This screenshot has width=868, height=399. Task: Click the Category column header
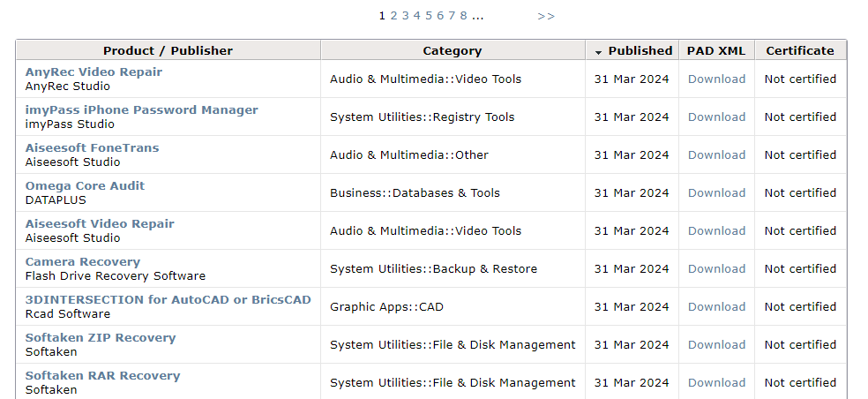click(x=453, y=51)
